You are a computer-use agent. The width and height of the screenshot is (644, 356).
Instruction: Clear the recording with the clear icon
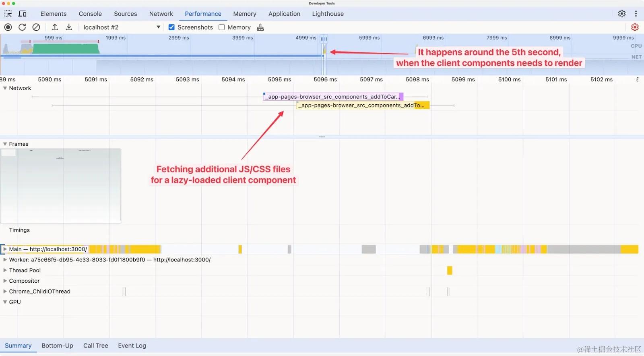pos(36,27)
